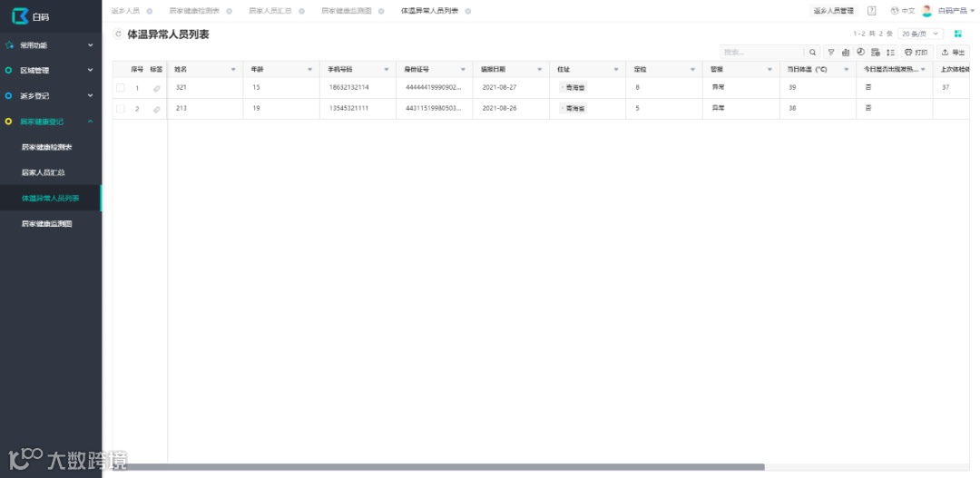The width and height of the screenshot is (980, 478).
Task: Expand the 区域管理 menu chevron
Action: point(90,71)
